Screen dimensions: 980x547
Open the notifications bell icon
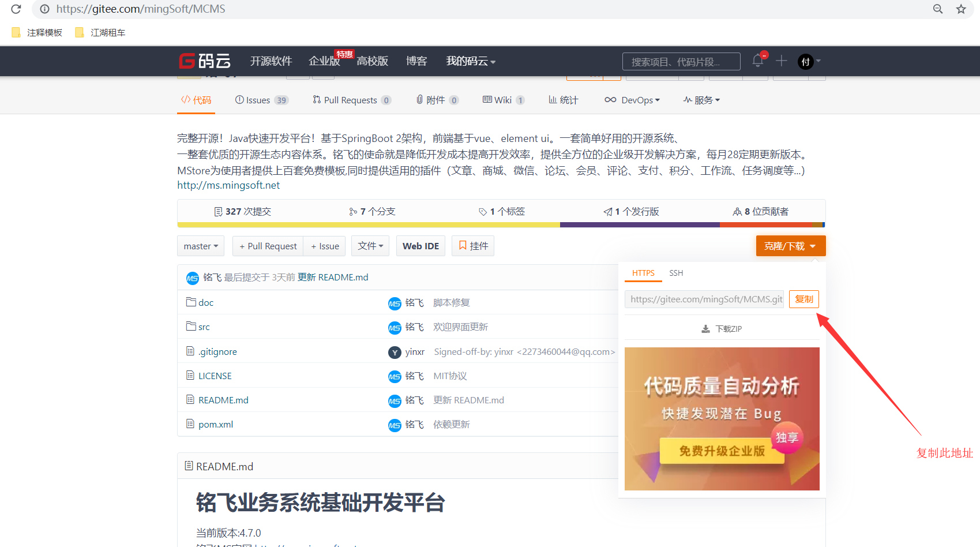[x=758, y=61]
